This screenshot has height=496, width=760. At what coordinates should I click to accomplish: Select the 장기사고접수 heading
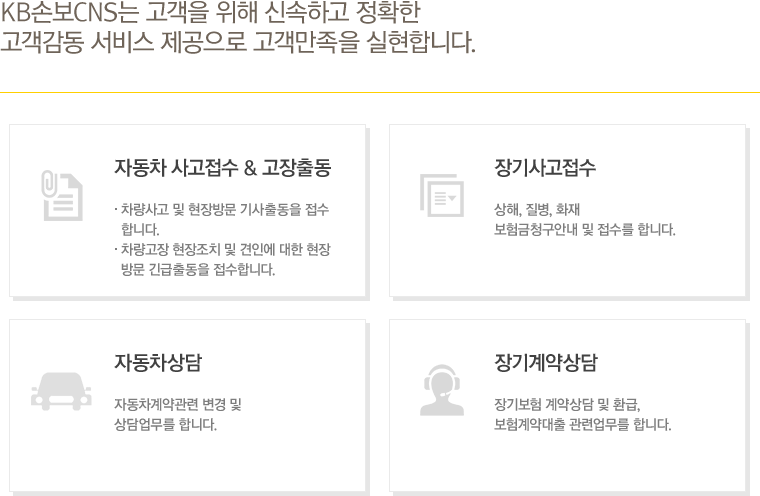[545, 168]
